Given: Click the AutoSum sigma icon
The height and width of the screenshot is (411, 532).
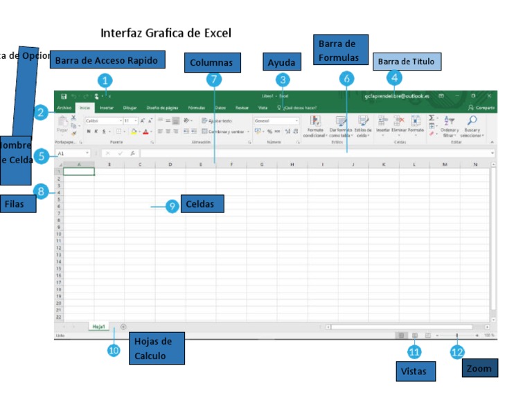Looking at the screenshot, I should 432,118.
